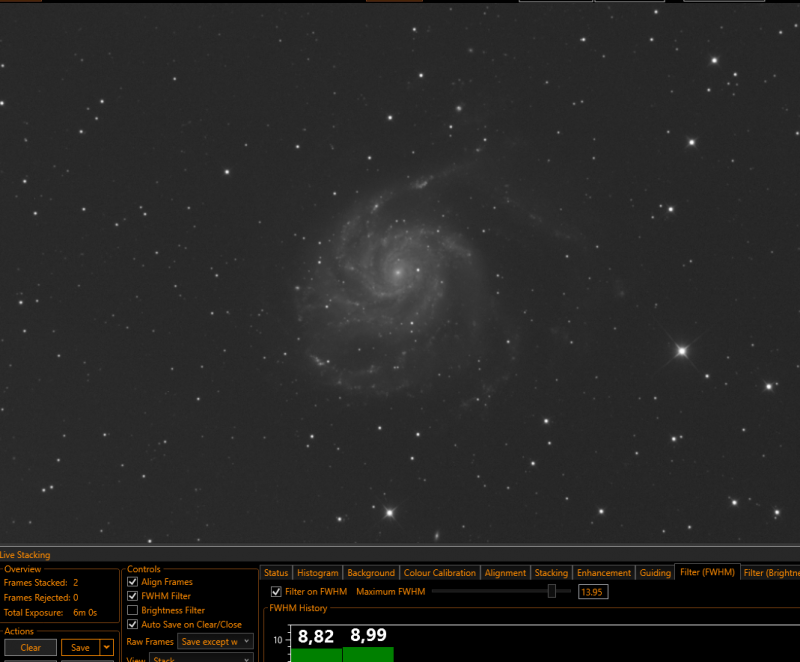Adjust the Maximum FWHM slider handle

point(552,591)
